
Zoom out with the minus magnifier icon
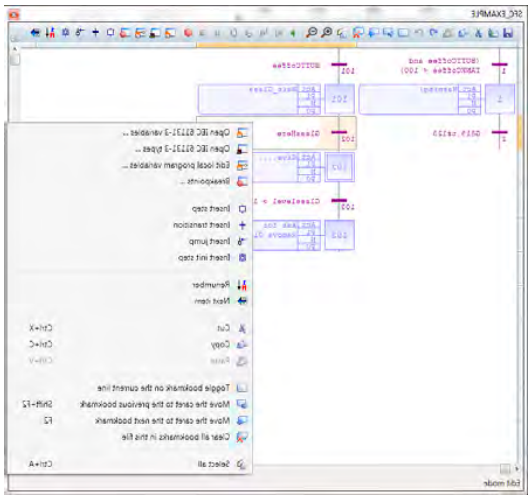coord(311,33)
